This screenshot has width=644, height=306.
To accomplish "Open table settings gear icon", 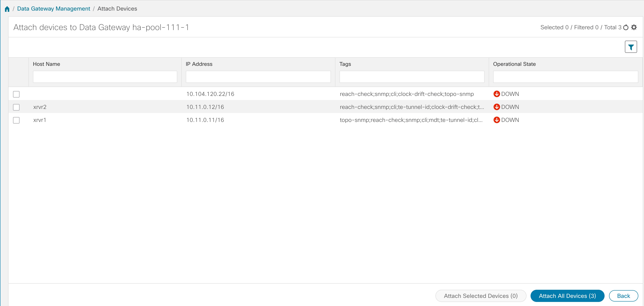I will tap(634, 27).
